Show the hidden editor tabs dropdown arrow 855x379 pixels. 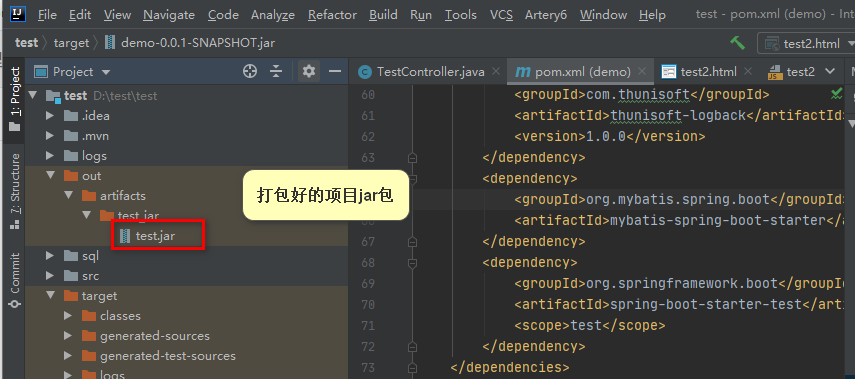[830, 71]
